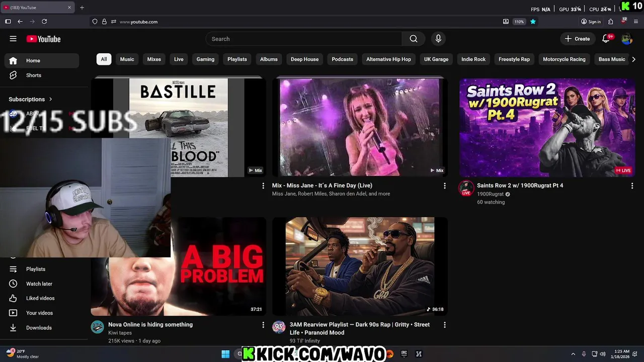Screen dimensions: 644x362
Task: Select the UK Garage filter chip
Action: (436, 59)
